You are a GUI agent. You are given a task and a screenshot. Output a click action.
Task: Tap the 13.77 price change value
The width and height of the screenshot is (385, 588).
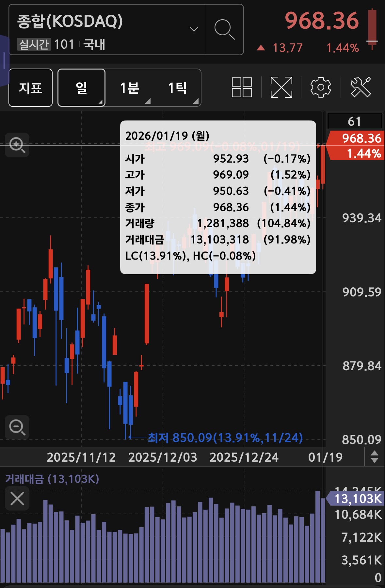tap(288, 48)
